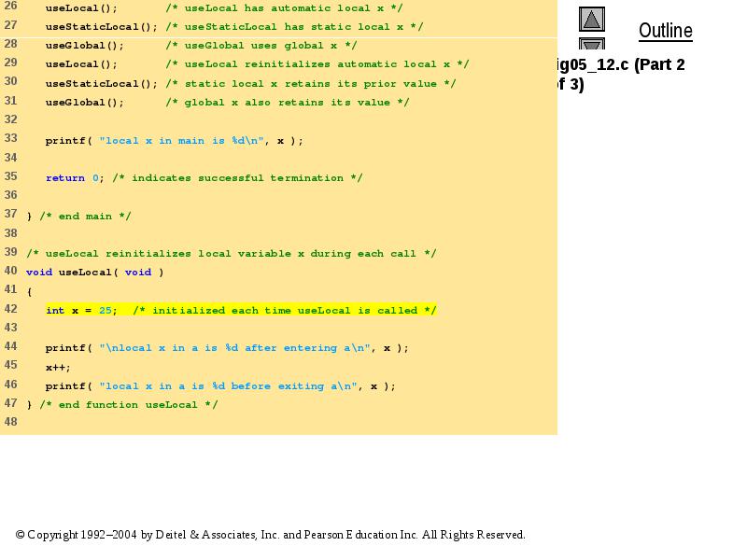
Task: Click line 28 'useGlobal();' call
Action: (x=85, y=46)
